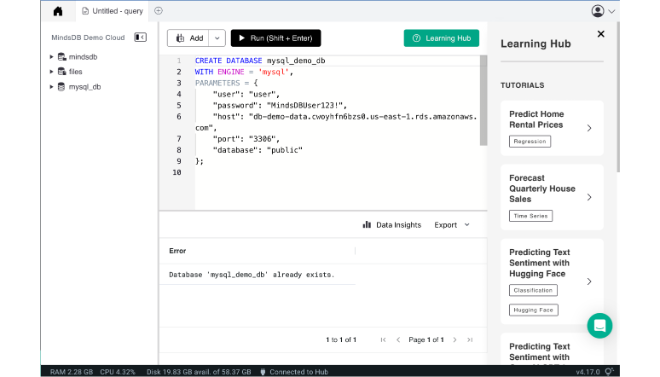Select the files folder icon
660x377 pixels.
[62, 72]
